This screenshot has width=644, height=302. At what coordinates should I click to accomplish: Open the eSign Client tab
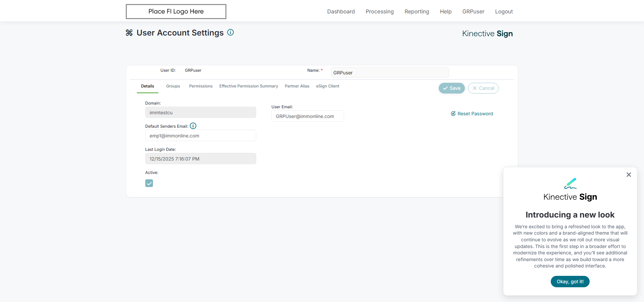328,86
